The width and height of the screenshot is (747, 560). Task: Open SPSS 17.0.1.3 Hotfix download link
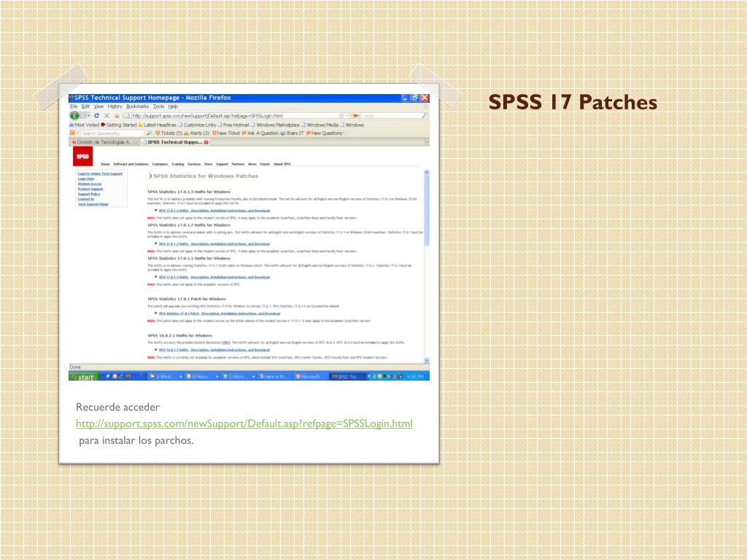(x=214, y=211)
